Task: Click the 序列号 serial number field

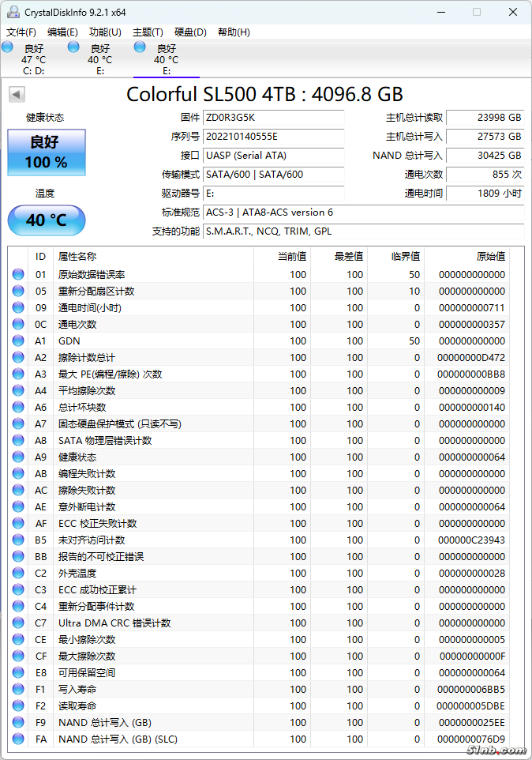Action: [274, 137]
